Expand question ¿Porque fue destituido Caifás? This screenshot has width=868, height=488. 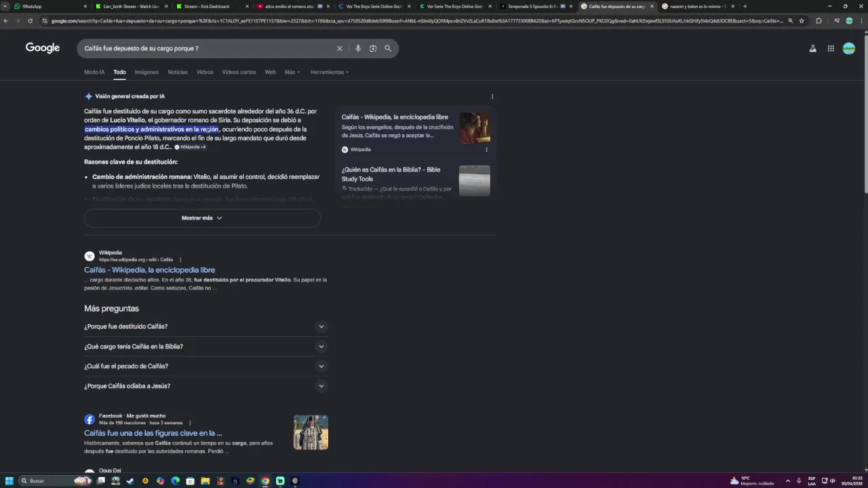pyautogui.click(x=205, y=327)
